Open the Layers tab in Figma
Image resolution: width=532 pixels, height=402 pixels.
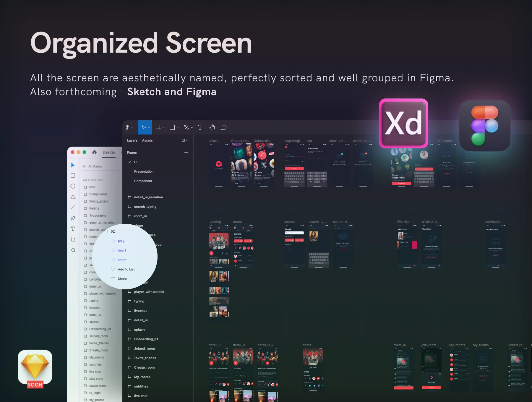[132, 140]
